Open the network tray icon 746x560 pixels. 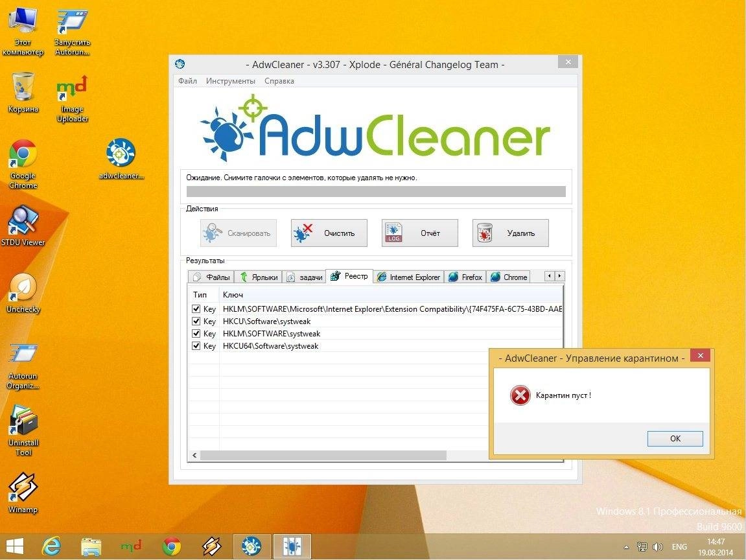[642, 547]
